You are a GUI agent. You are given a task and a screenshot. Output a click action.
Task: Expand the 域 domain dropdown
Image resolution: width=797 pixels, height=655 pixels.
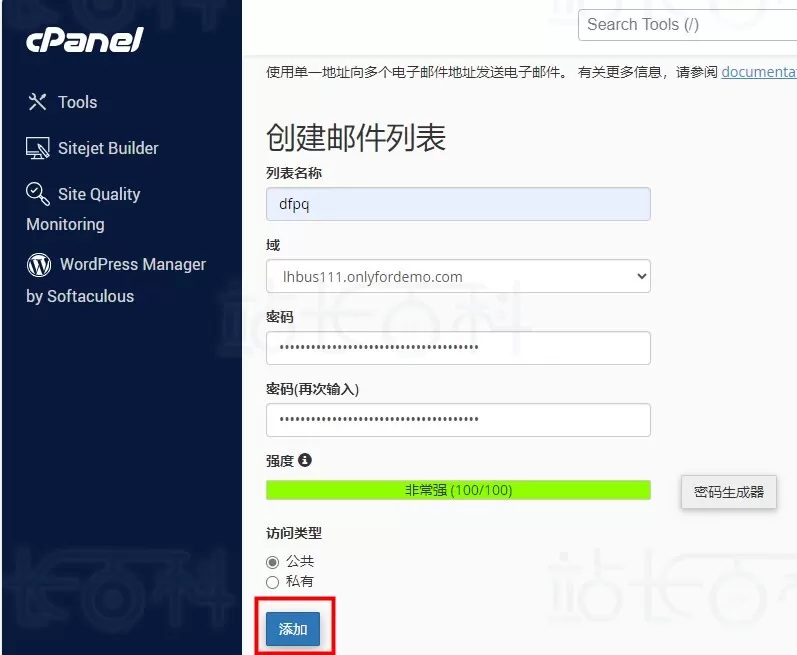(x=458, y=276)
